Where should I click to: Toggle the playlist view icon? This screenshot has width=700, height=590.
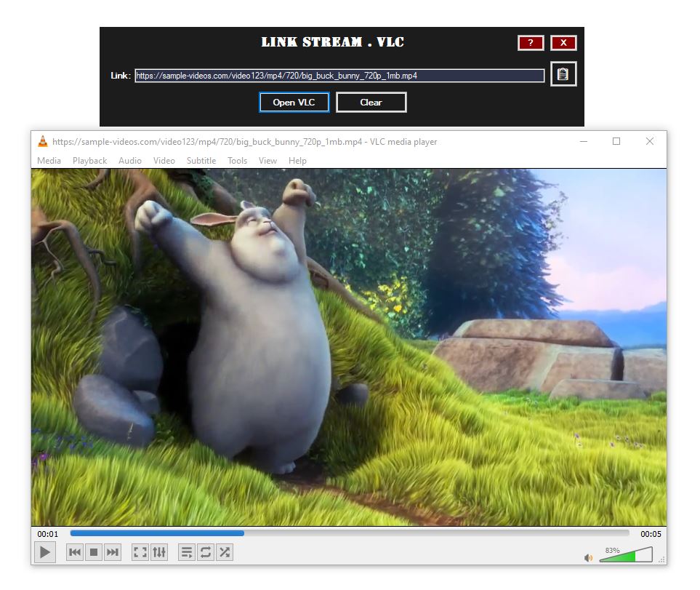point(187,552)
